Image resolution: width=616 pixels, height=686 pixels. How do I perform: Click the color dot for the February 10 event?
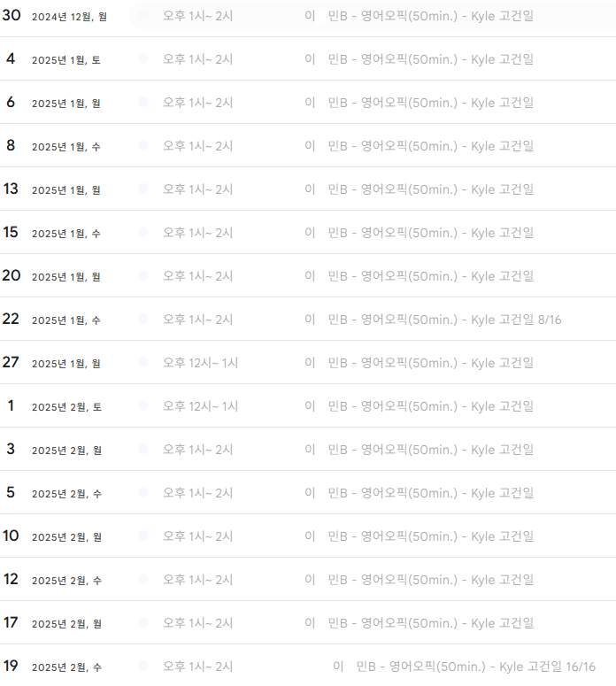143,536
